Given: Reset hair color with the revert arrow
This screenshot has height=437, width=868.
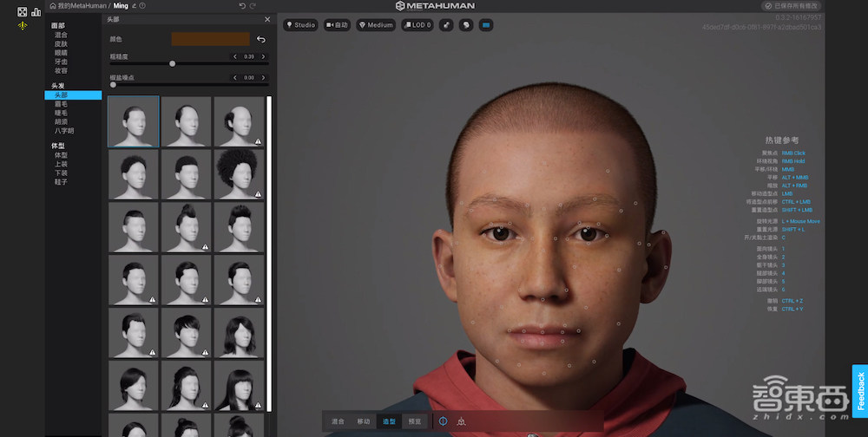Looking at the screenshot, I should pos(260,39).
